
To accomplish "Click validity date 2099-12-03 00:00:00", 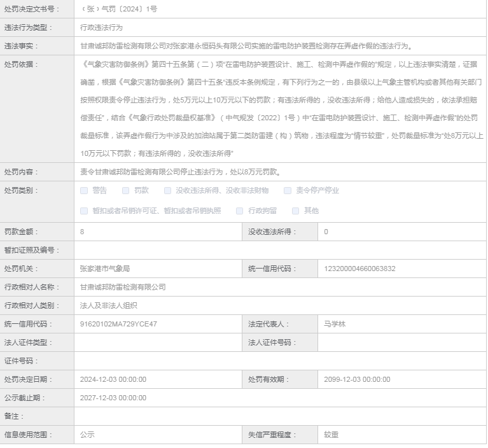I will (x=357, y=379).
